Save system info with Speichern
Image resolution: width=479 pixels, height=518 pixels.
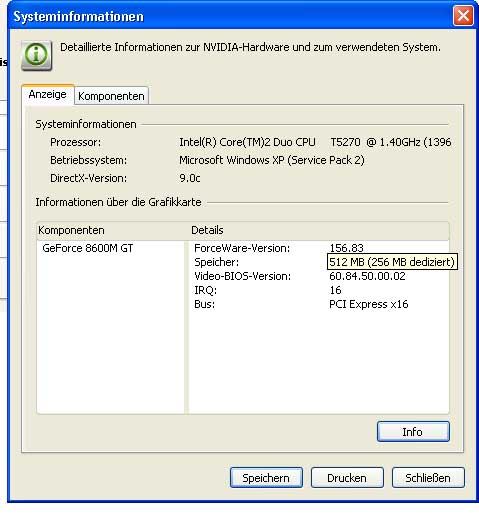pos(266,478)
